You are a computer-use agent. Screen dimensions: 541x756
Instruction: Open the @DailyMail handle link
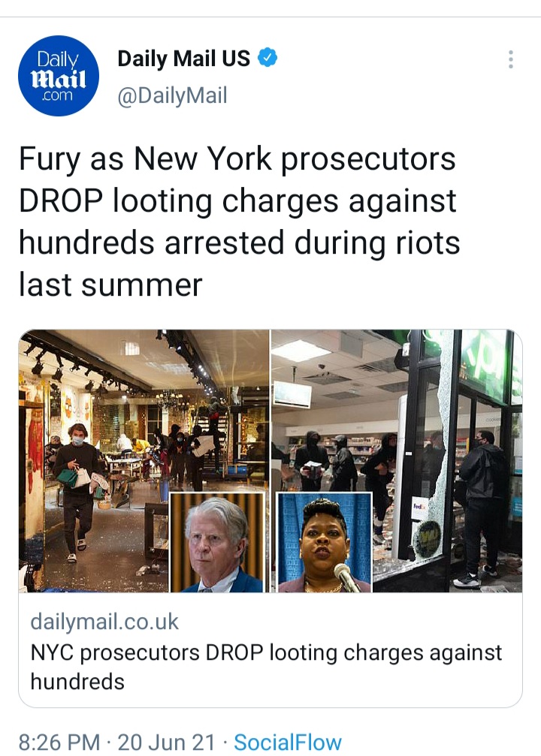point(172,95)
